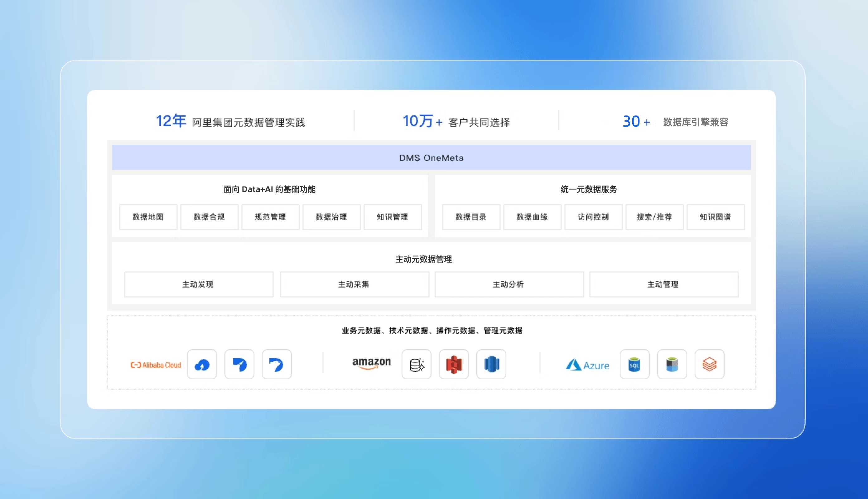This screenshot has height=499, width=868.
Task: Click the Alibaba Cloud logo
Action: click(156, 365)
